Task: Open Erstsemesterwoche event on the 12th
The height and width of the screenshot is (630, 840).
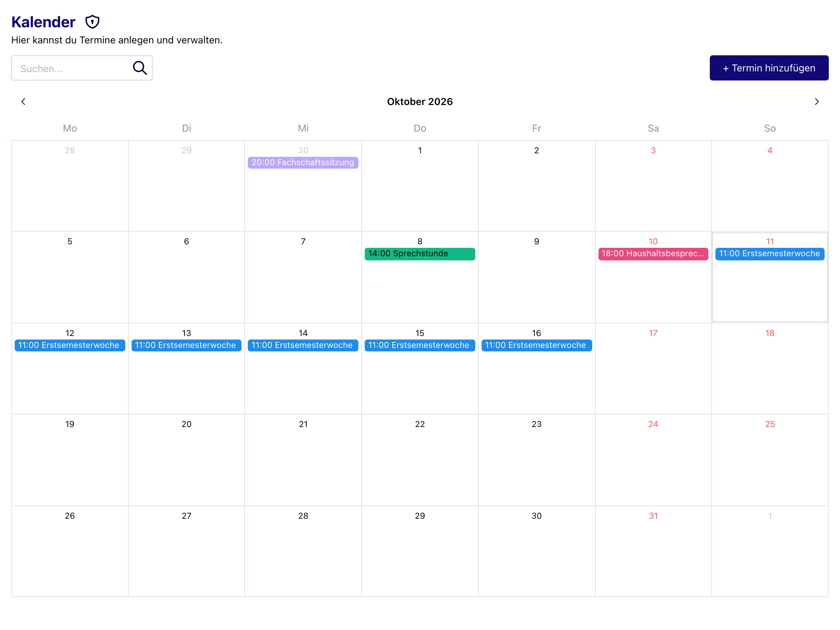Action: (70, 345)
